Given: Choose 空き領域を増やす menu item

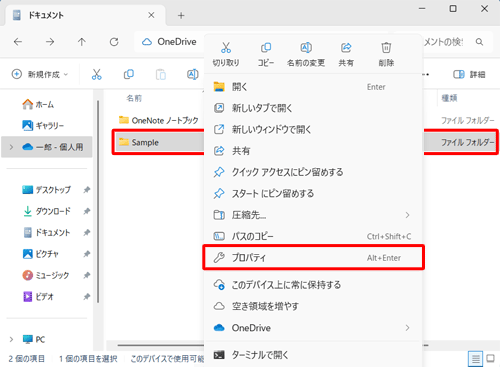Looking at the screenshot, I should [313, 306].
